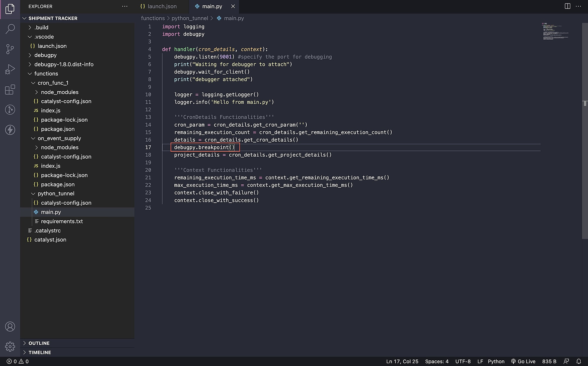Select language mode Python in status bar
This screenshot has width=588, height=366.
click(x=496, y=361)
